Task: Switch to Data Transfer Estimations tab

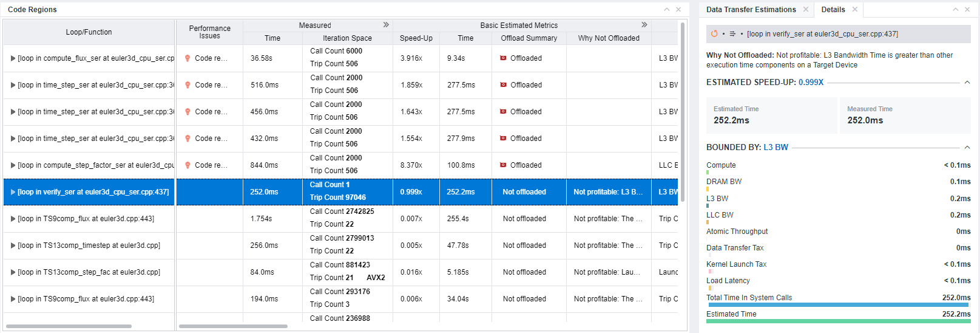Action: (x=751, y=10)
